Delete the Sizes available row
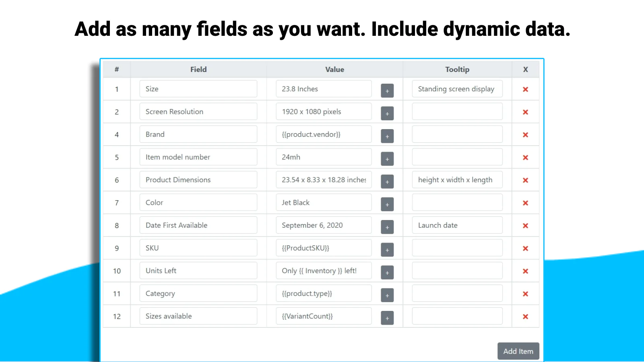The image size is (644, 362). (x=525, y=317)
